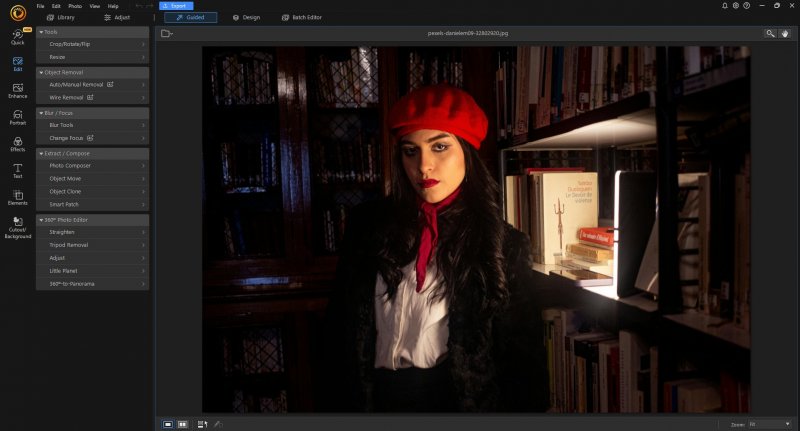Screen dimensions: 800x431
Task: Open the help question-mark icon
Action: coord(746,6)
